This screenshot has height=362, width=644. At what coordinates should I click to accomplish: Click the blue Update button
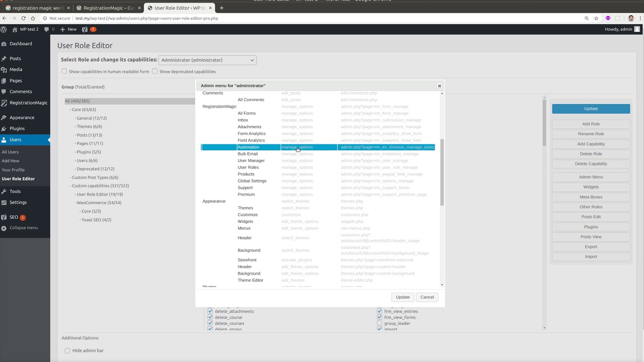coord(591,109)
